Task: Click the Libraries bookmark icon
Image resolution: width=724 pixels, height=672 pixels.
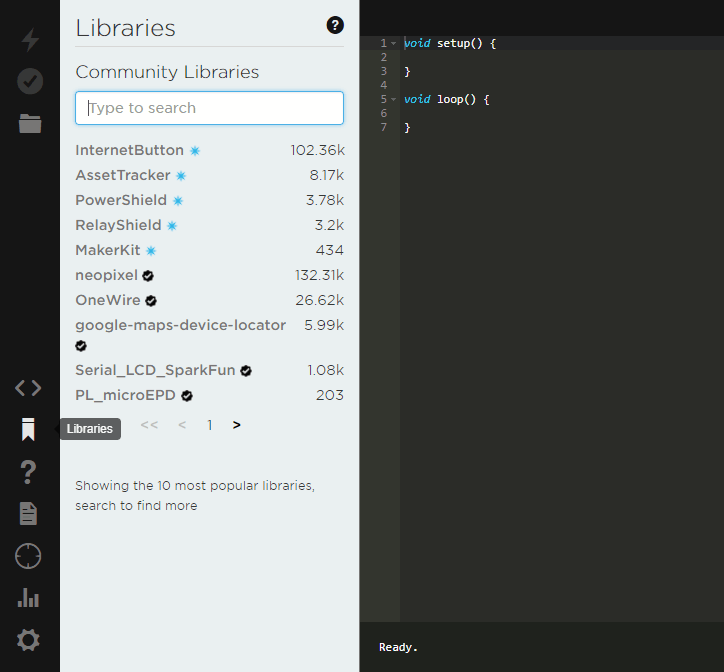Action: click(28, 430)
